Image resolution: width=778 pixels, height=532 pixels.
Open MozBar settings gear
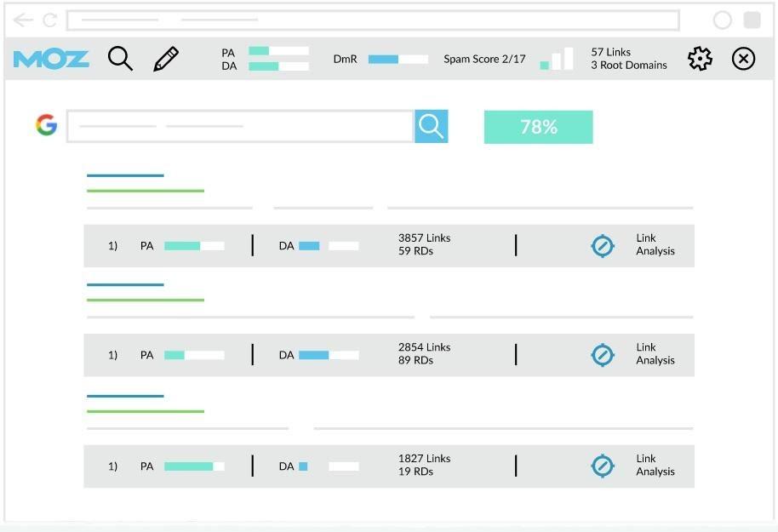(x=700, y=59)
